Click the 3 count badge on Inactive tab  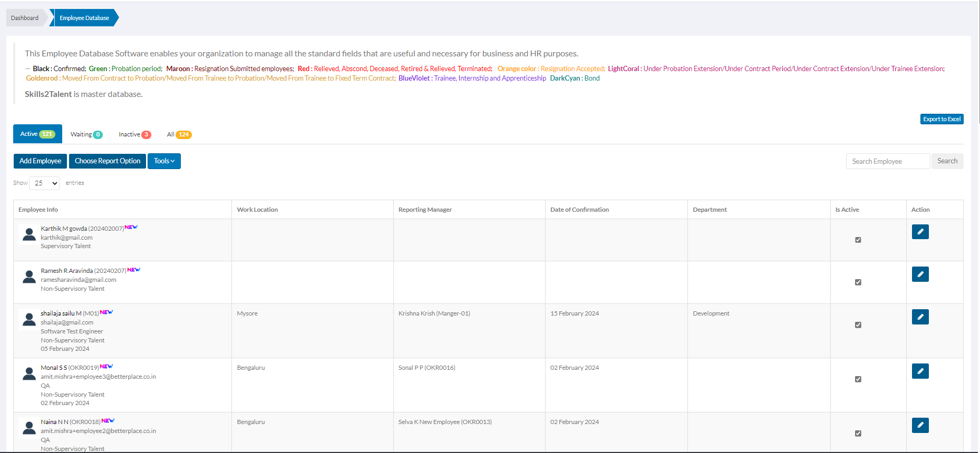(x=147, y=135)
